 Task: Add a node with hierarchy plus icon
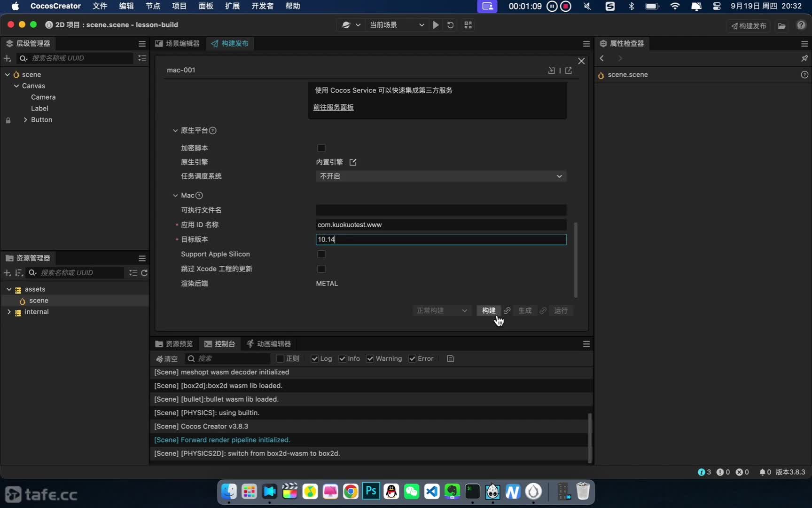point(7,58)
